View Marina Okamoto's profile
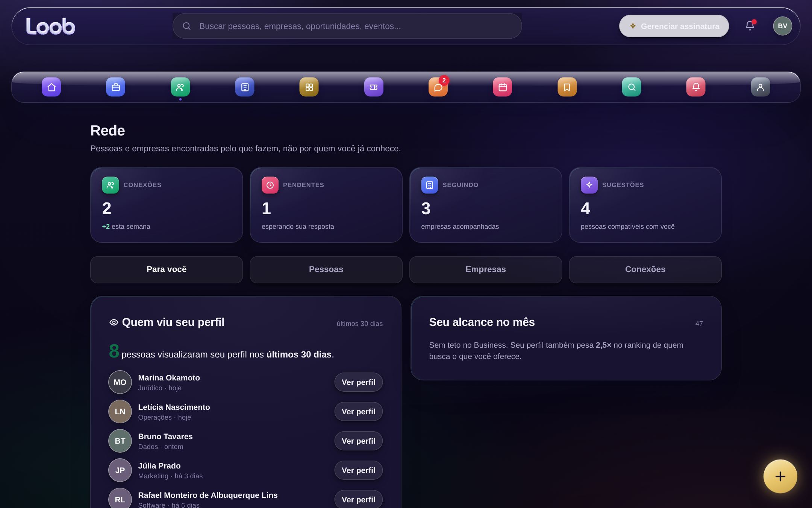Screen dimensions: 812x508 [x=358, y=382]
